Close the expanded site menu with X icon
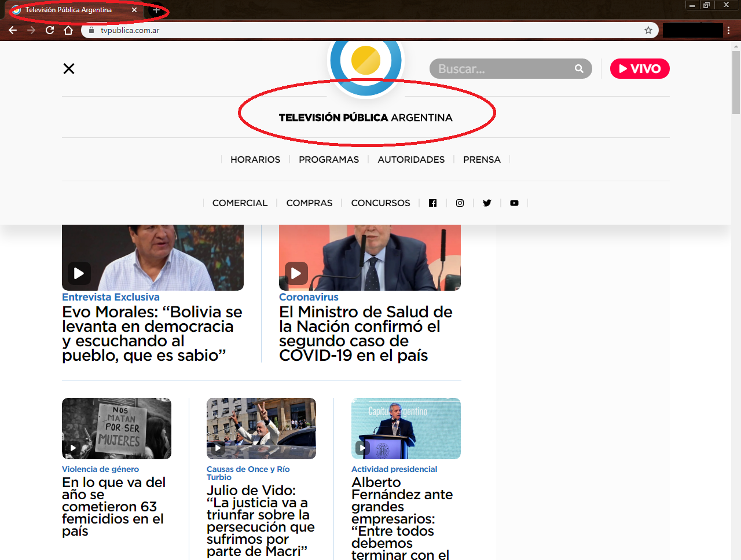The height and width of the screenshot is (560, 741). 69,69
